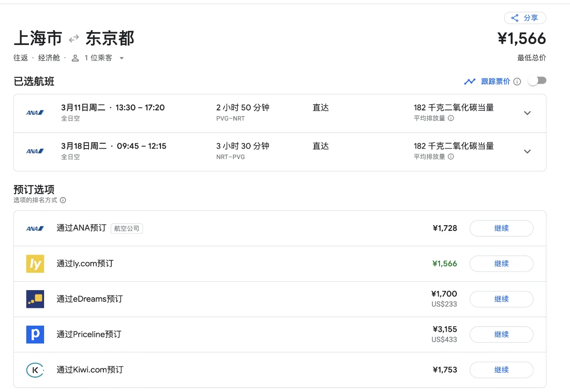Enable the 跟踪票价 price tracking toggle

pos(537,81)
